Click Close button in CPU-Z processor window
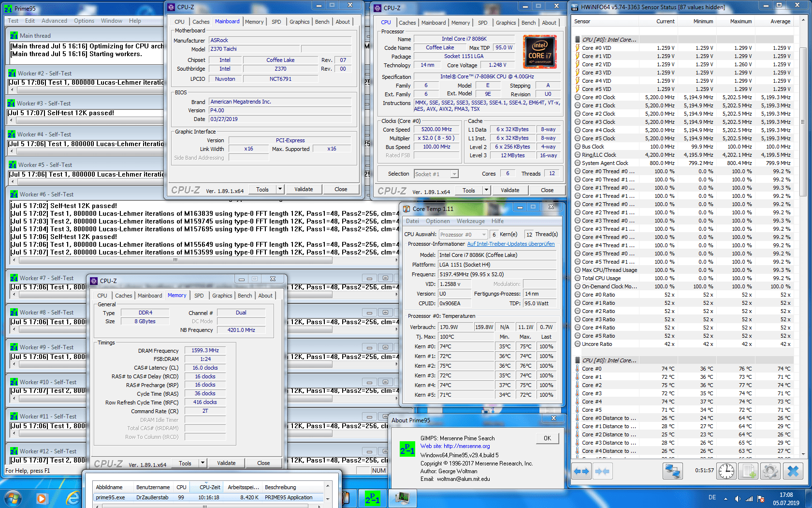Viewport: 812px width, 508px height. click(547, 190)
